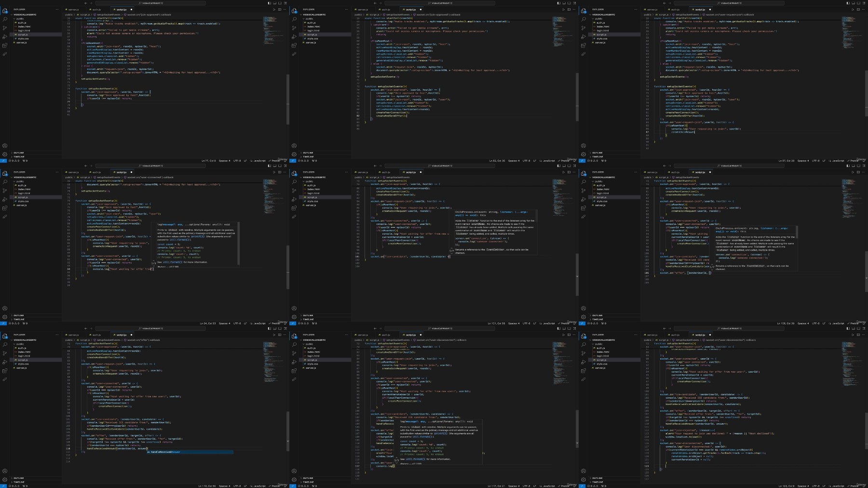The height and width of the screenshot is (488, 868).
Task: Open Source Control in the center frame
Action: coord(294,191)
